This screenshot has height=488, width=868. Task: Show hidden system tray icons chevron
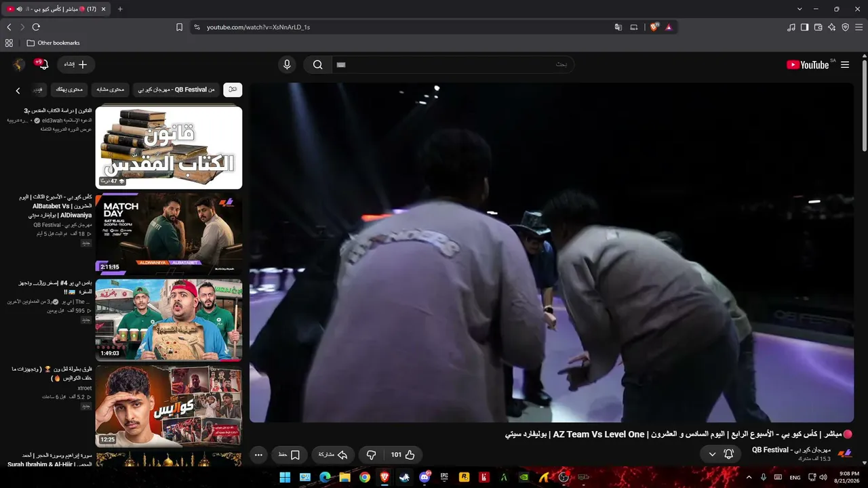[x=749, y=477]
